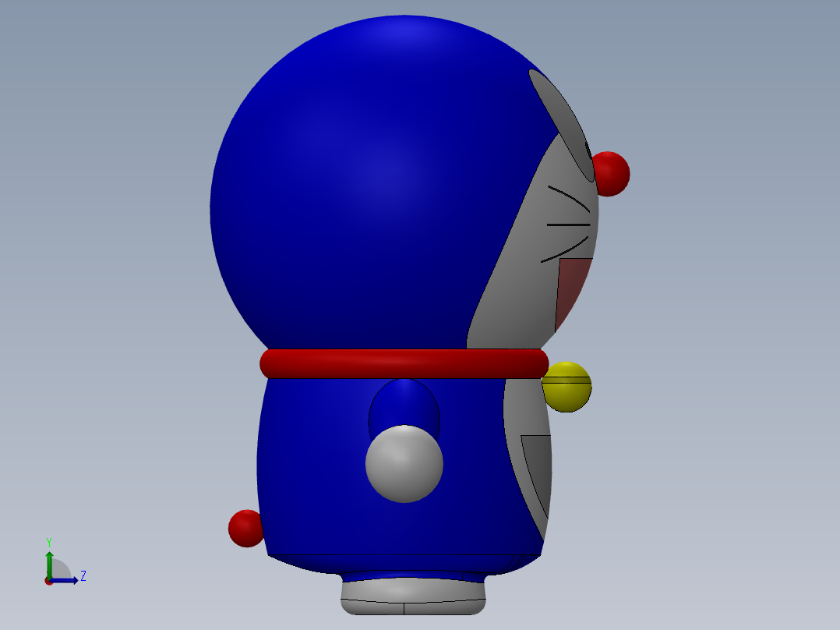Select the red collar ring
Image resolution: width=840 pixels, height=630 pixels.
tap(404, 363)
